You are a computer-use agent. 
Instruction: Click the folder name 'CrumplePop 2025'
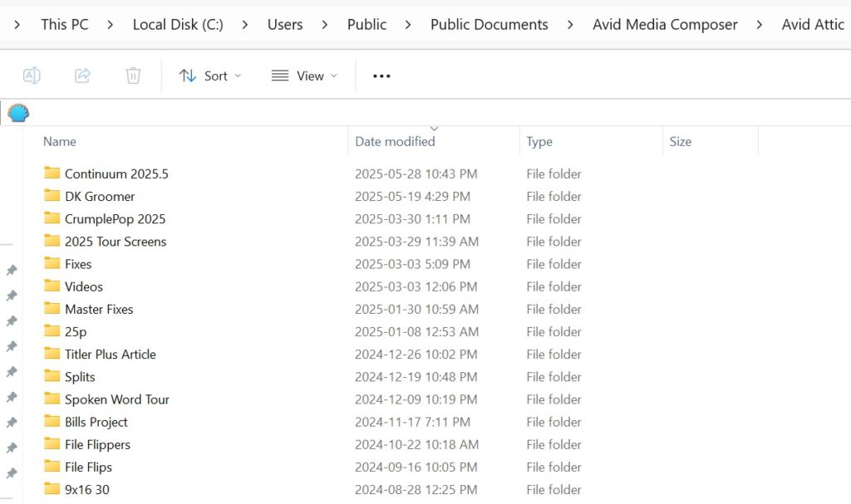click(115, 218)
